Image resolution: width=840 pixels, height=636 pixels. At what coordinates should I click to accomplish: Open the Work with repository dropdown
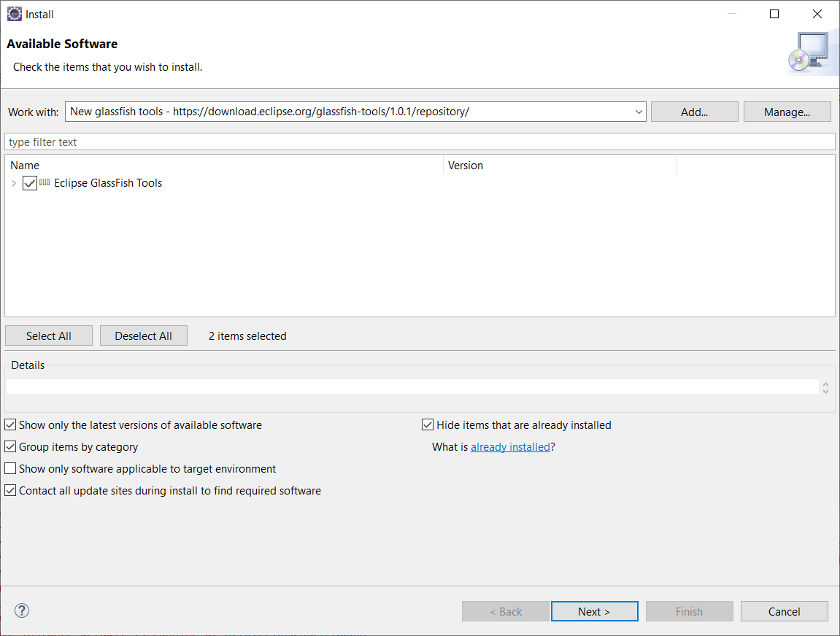coord(639,112)
